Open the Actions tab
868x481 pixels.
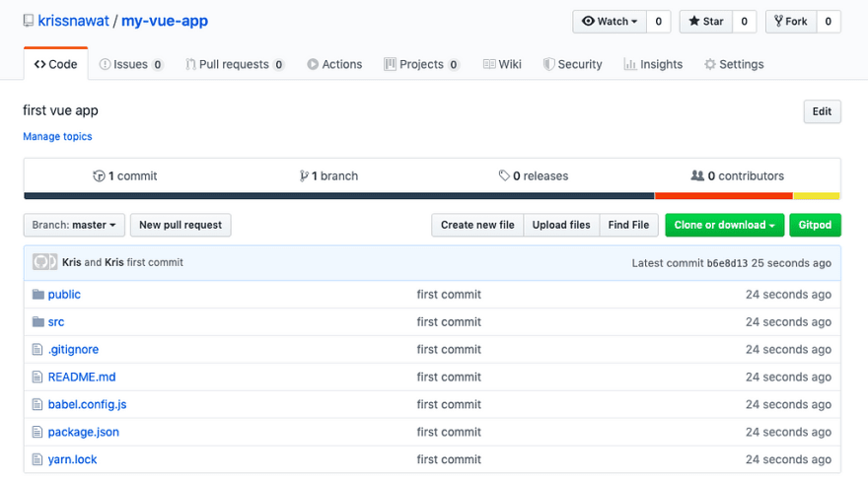click(334, 64)
